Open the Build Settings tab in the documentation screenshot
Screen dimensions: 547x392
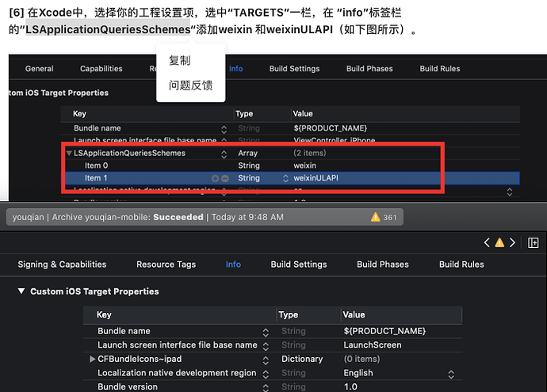click(x=294, y=69)
